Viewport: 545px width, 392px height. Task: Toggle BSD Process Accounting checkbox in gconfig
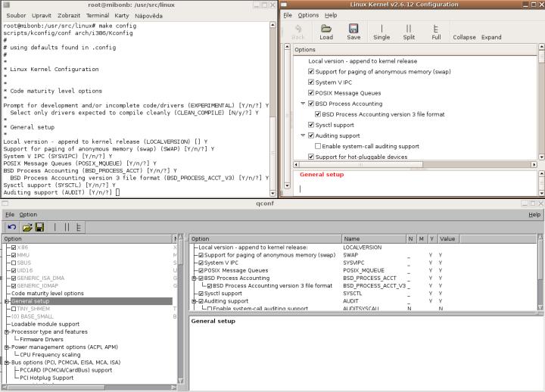point(311,104)
